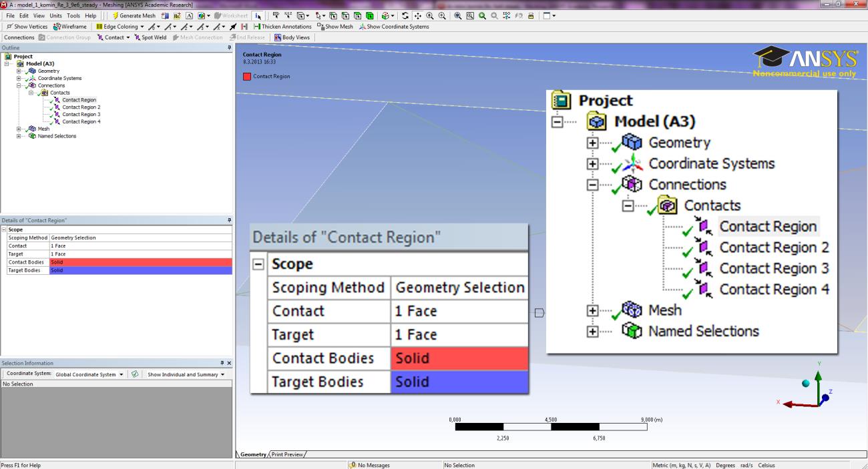Viewport: 868px width, 469px height.
Task: Click the red Contact Region legend swatch
Action: [x=246, y=76]
